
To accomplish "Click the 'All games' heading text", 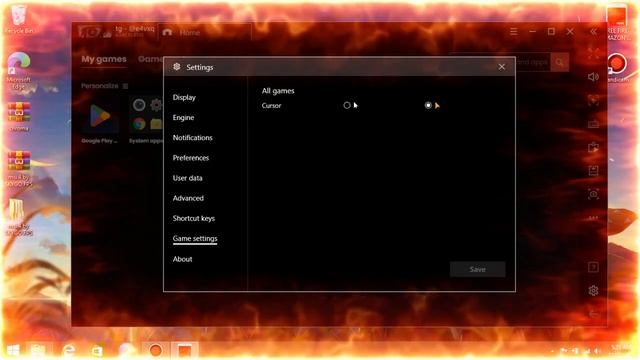I will (x=278, y=91).
